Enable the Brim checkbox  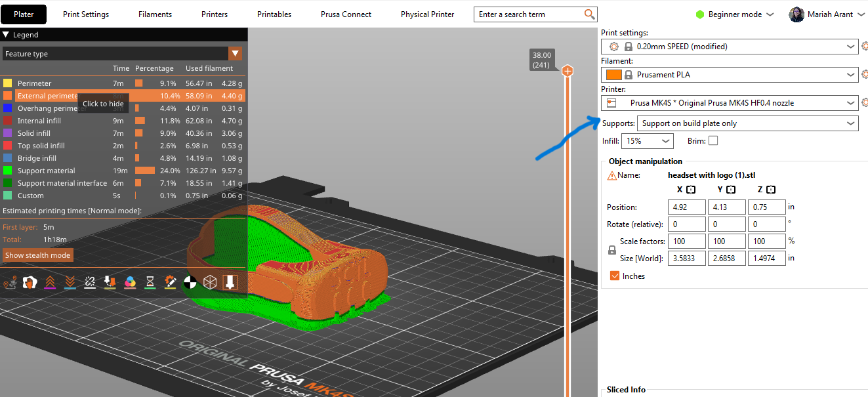pyautogui.click(x=713, y=140)
